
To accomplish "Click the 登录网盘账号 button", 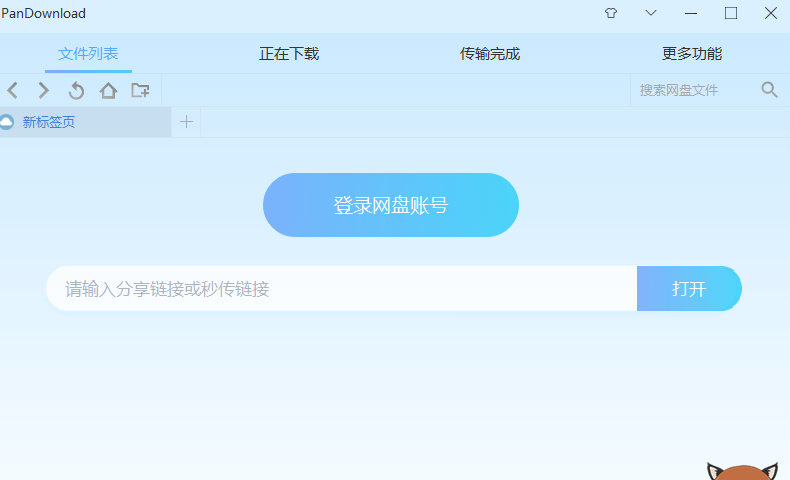I will click(x=391, y=205).
